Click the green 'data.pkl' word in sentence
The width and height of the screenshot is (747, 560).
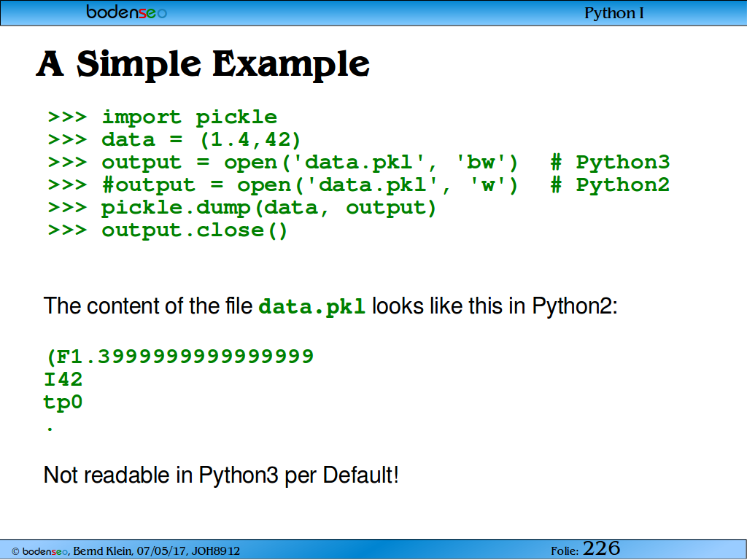pyautogui.click(x=312, y=307)
